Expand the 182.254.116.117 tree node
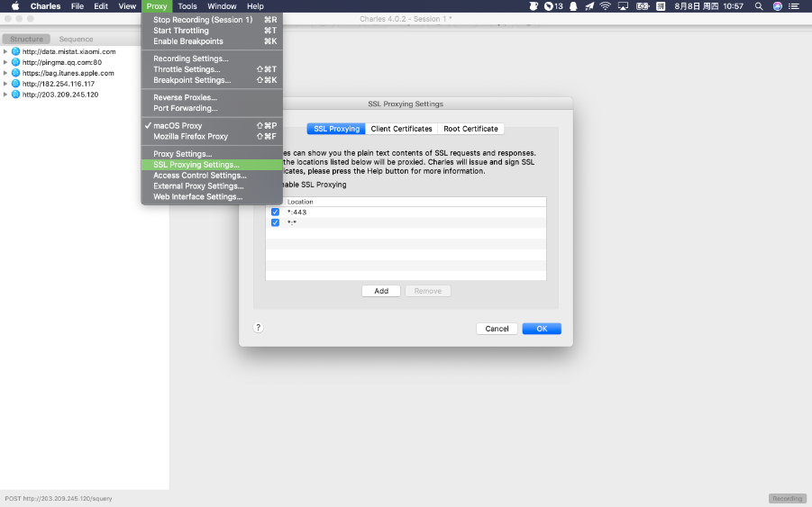 [x=5, y=83]
